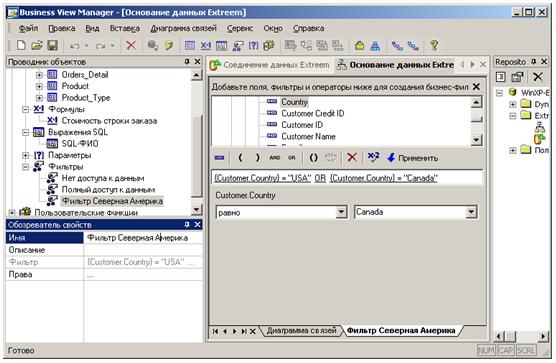The image size is (556, 363).
Task: Insert a closing parenthesis in filter
Action: [x=257, y=157]
